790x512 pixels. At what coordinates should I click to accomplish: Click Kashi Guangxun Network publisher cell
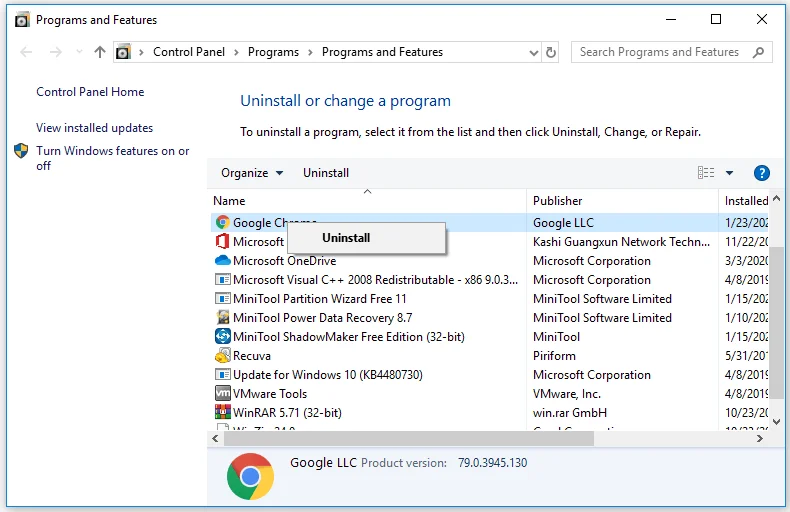pyautogui.click(x=621, y=242)
